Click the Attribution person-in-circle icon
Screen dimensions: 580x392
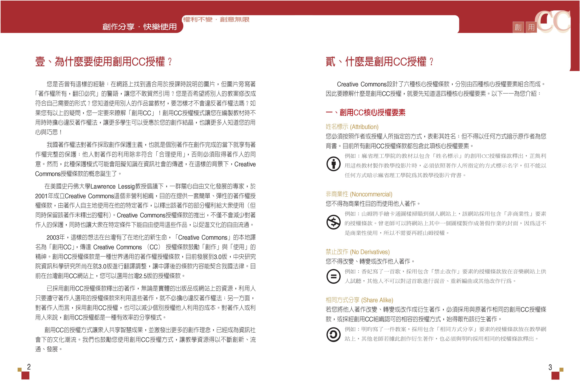pos(333,164)
